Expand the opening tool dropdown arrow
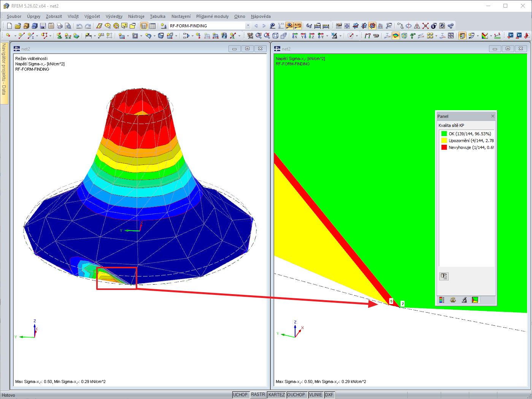This screenshot has height=399, width=532. (x=141, y=36)
